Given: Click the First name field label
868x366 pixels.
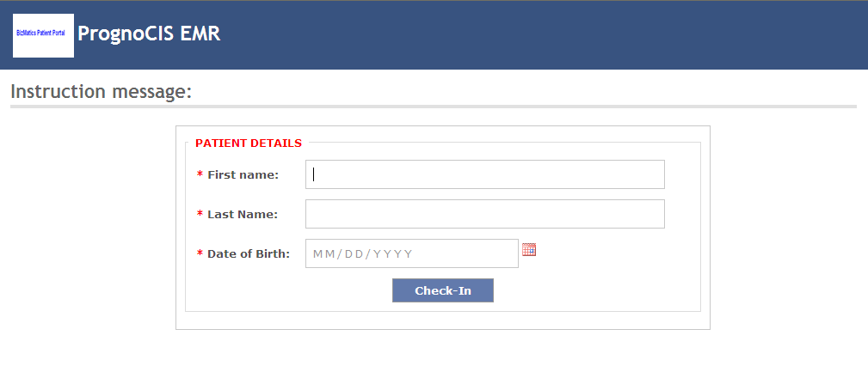Looking at the screenshot, I should (243, 174).
